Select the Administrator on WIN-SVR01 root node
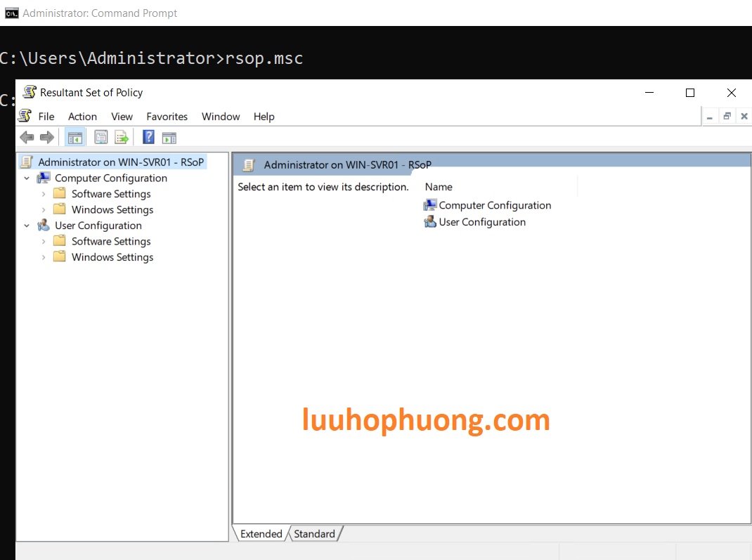The width and height of the screenshot is (752, 560). click(120, 162)
